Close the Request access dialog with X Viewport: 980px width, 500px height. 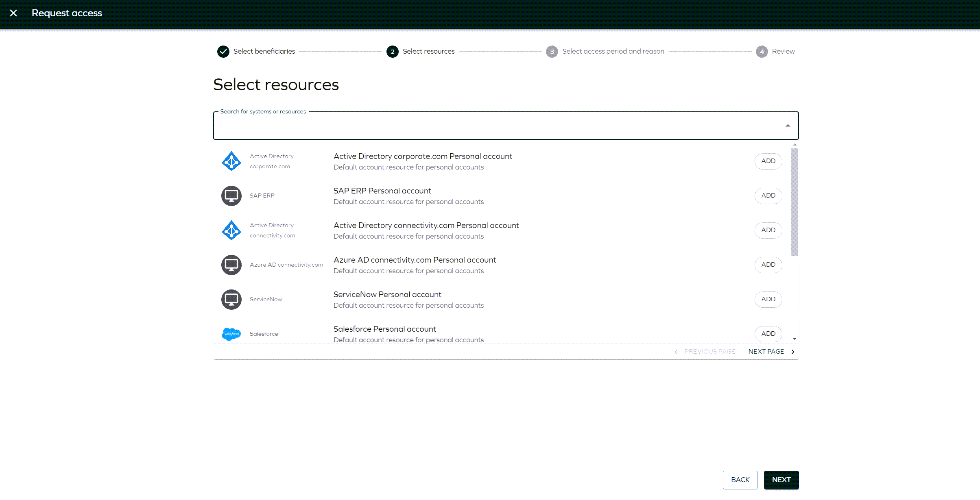pos(13,13)
